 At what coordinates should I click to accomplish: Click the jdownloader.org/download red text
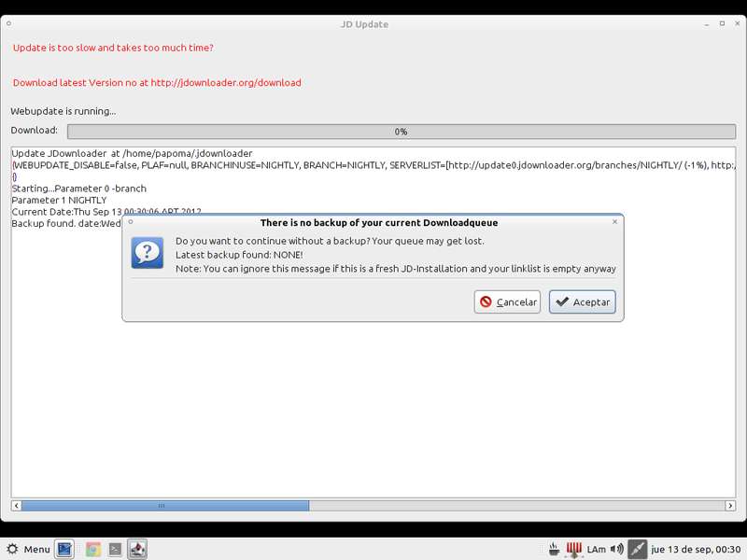[x=157, y=82]
